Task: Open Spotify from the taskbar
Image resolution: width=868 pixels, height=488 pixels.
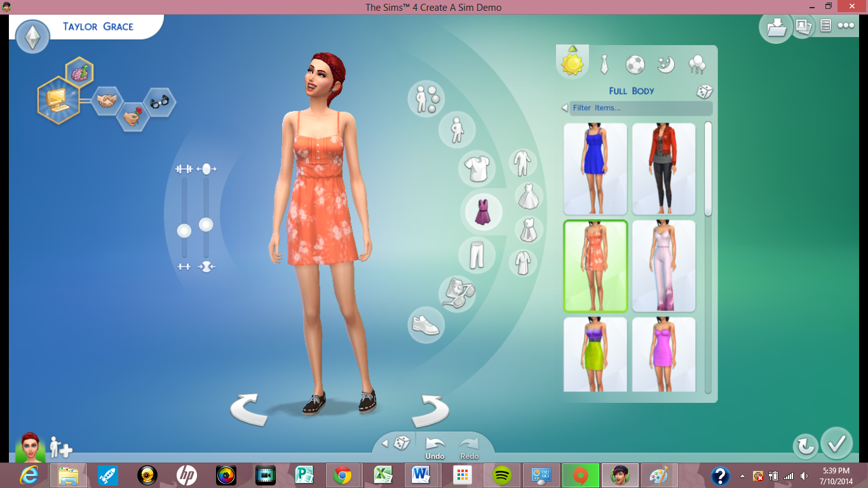Action: pos(502,475)
